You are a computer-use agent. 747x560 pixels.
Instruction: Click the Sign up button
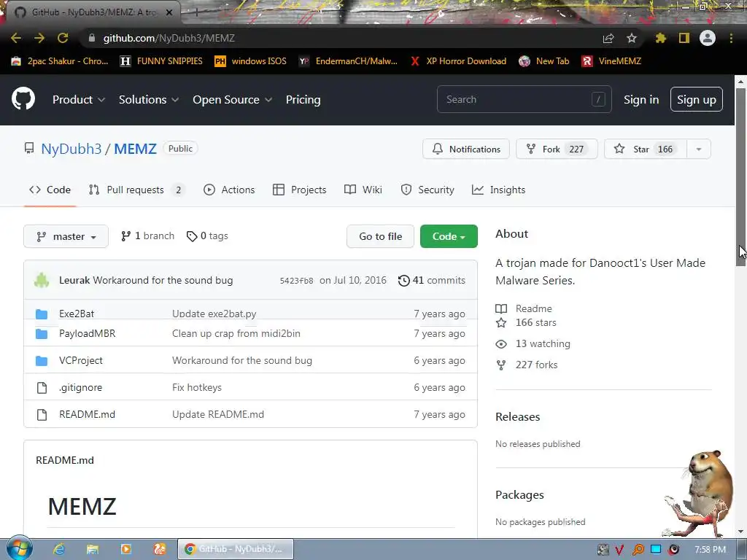(697, 99)
